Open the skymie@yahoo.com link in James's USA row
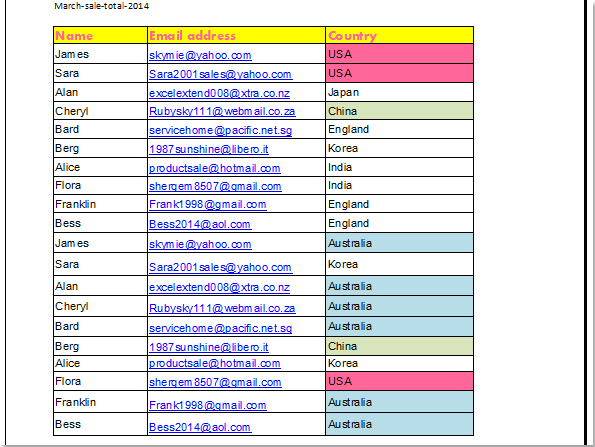 click(x=200, y=55)
